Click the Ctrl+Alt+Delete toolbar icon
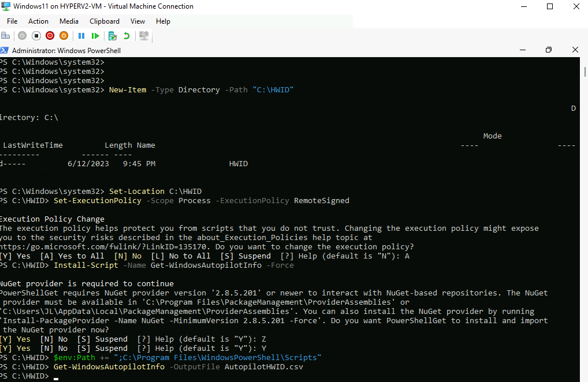Image resolution: width=588 pixels, height=382 pixels. [6, 36]
